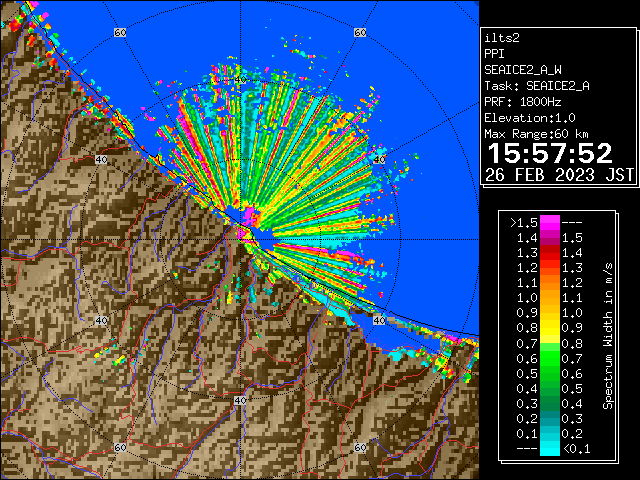Click the '40' ring label directly south of the radar
Screen dimensions: 640x480
coord(240,400)
